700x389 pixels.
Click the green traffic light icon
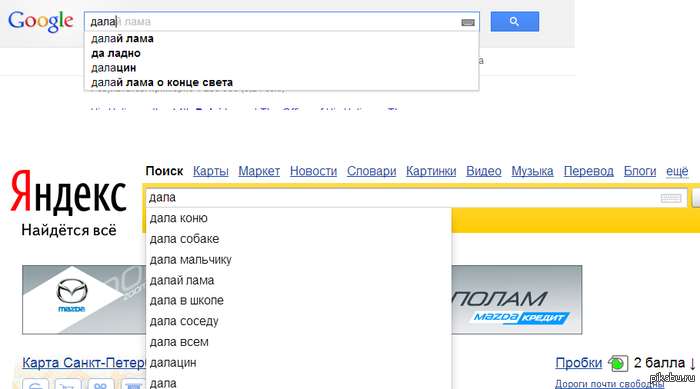(618, 364)
